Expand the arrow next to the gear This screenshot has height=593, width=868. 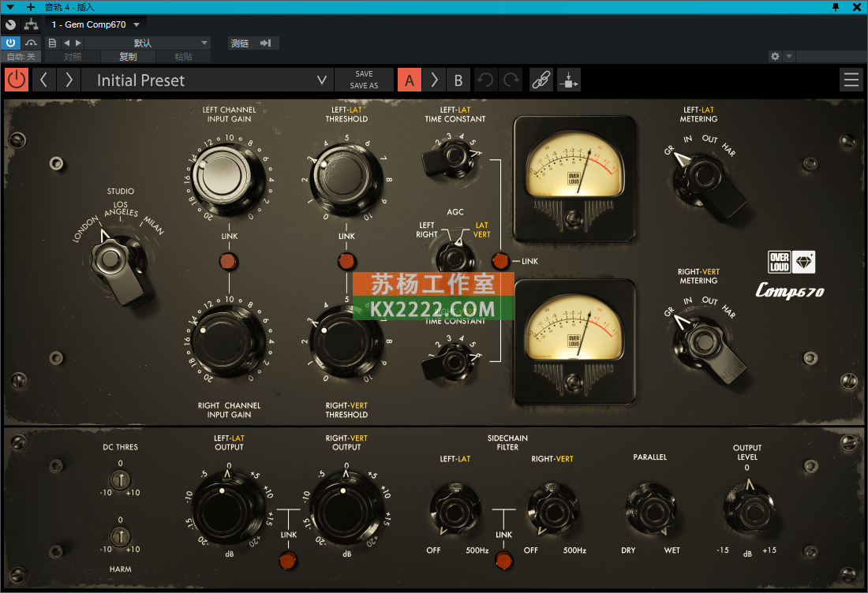tap(789, 57)
